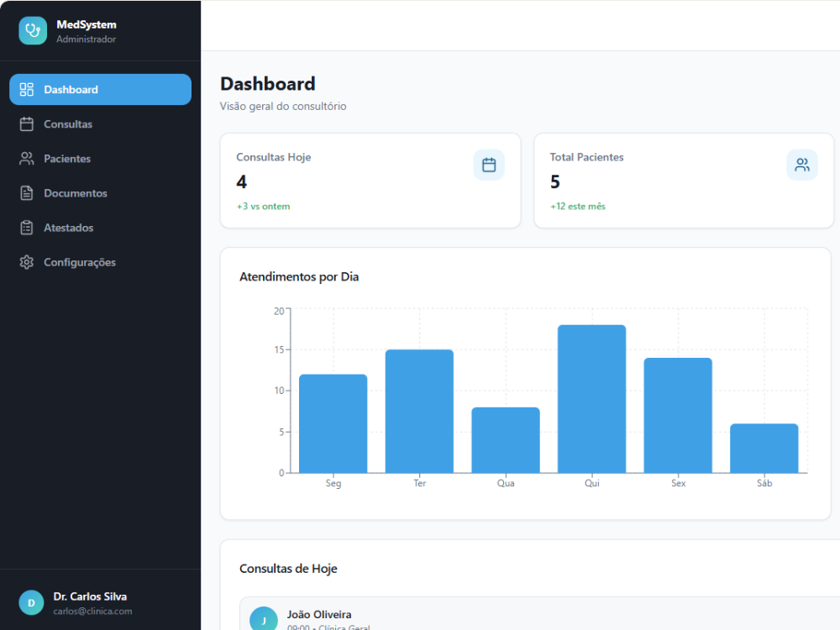
Task: Click the Pacientes people icon in sidebar
Action: pyautogui.click(x=27, y=159)
